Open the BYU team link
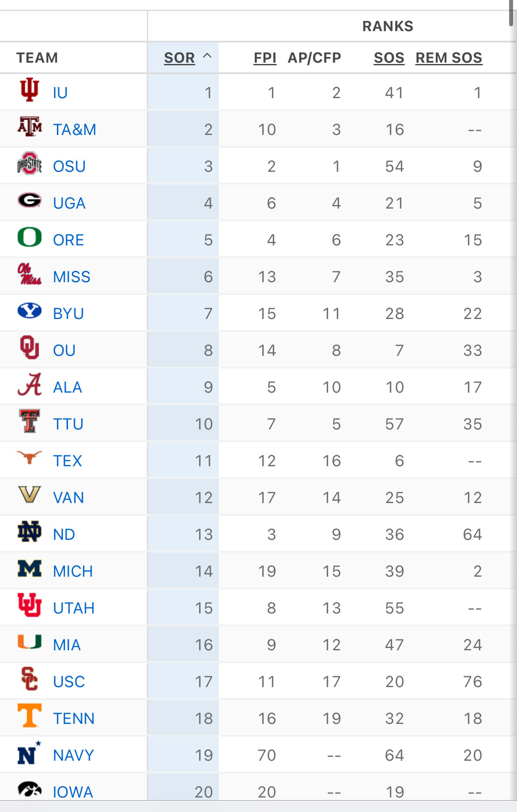The width and height of the screenshot is (517, 812). [x=68, y=314]
